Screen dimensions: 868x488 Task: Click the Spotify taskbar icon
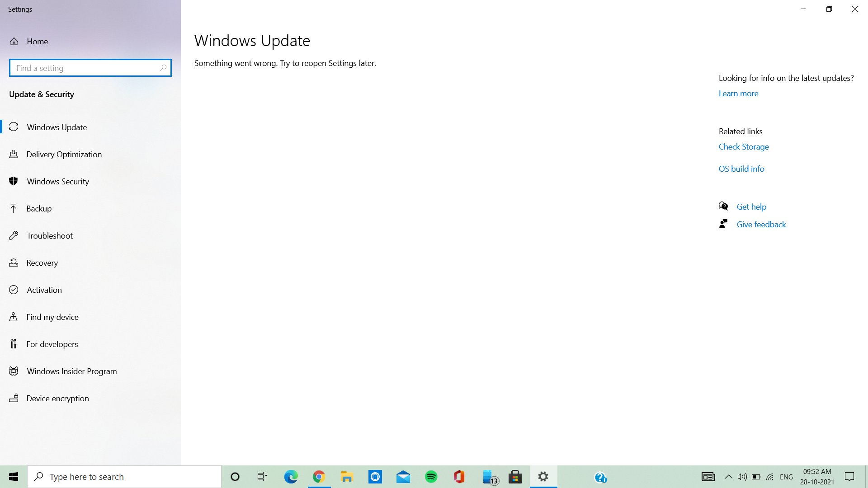[x=431, y=477]
